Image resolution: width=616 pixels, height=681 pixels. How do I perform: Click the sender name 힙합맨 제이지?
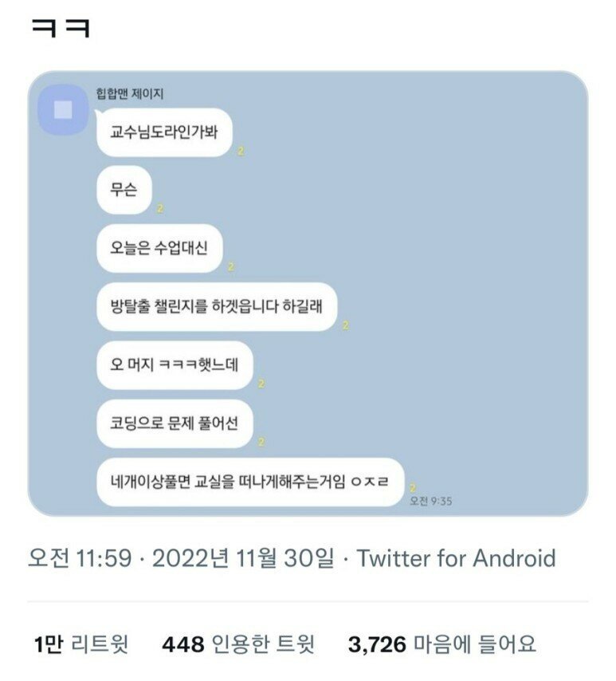(135, 95)
